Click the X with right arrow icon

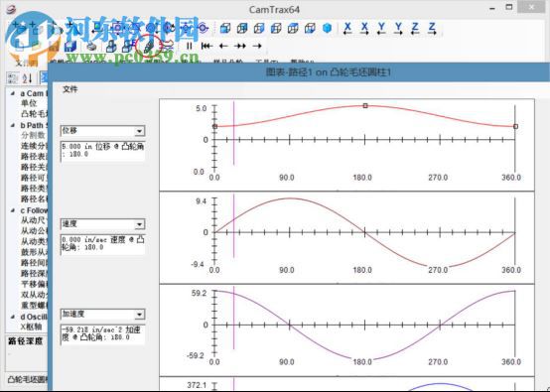(364, 29)
